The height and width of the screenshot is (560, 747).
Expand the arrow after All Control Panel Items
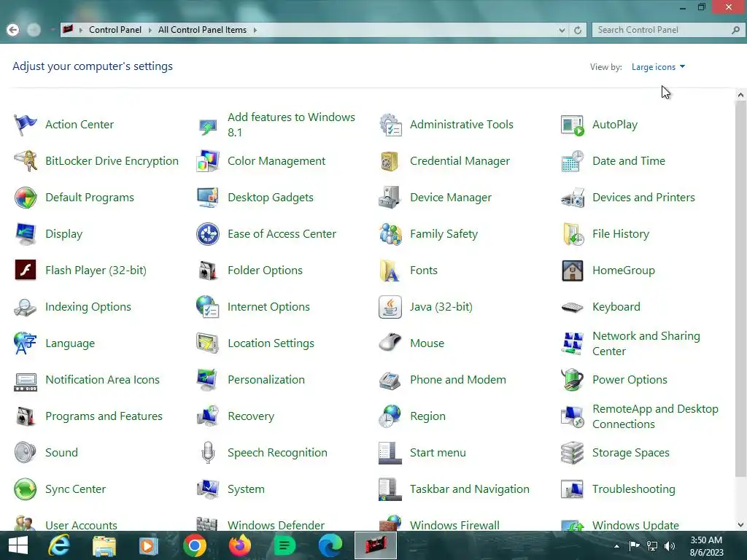pos(255,30)
